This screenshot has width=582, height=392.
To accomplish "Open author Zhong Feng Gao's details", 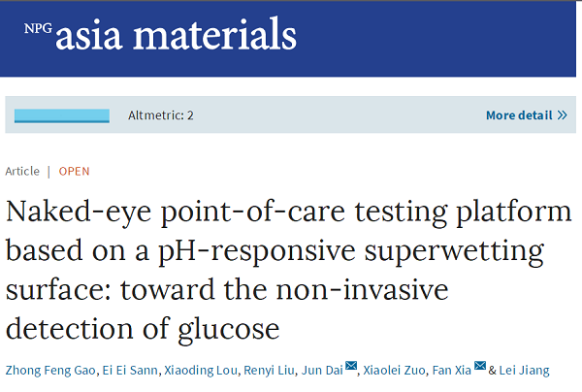I will pos(47,368).
